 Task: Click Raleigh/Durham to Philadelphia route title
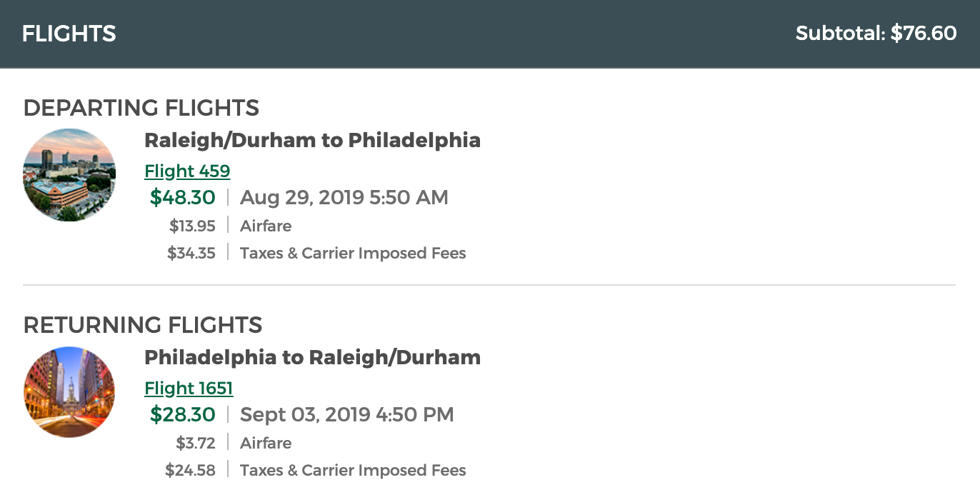[312, 140]
